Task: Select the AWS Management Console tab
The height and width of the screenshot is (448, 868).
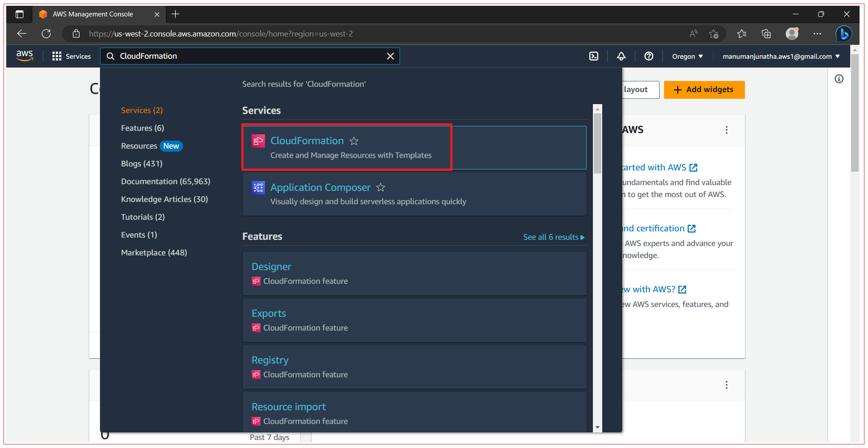Action: (x=99, y=14)
